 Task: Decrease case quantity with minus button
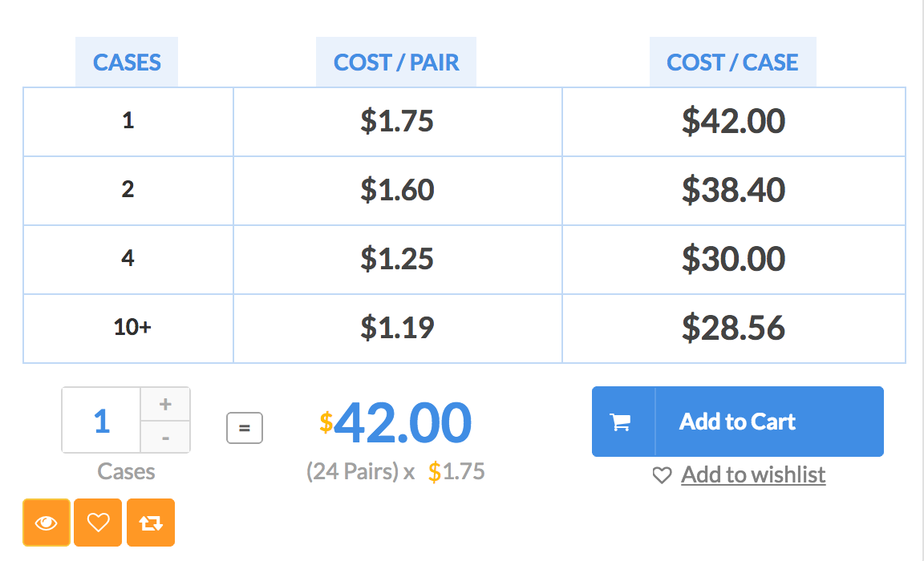(x=165, y=438)
